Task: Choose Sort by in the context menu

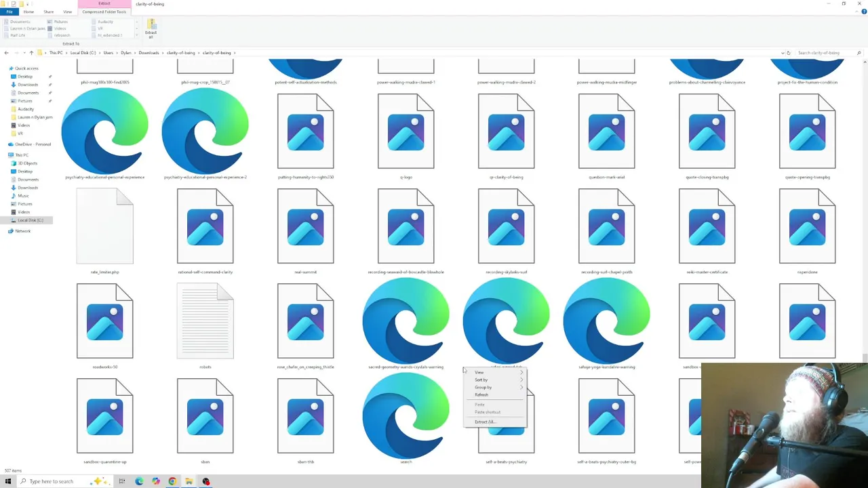Action: [494, 380]
